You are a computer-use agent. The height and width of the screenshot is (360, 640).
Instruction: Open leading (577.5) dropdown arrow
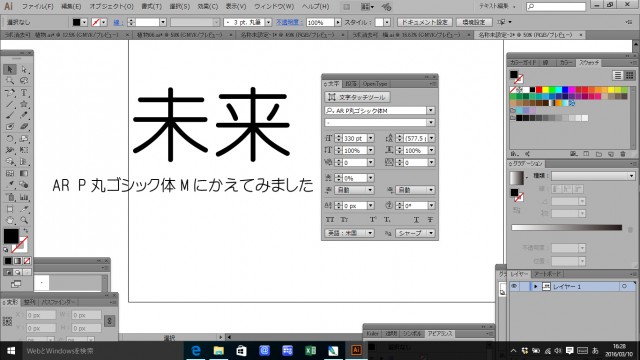(x=431, y=138)
